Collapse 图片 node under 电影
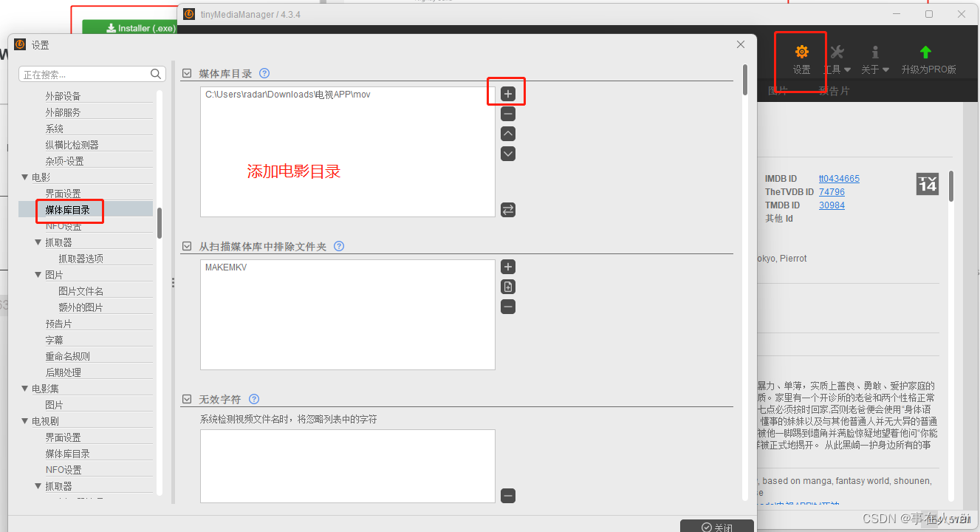980x532 pixels. (x=38, y=275)
